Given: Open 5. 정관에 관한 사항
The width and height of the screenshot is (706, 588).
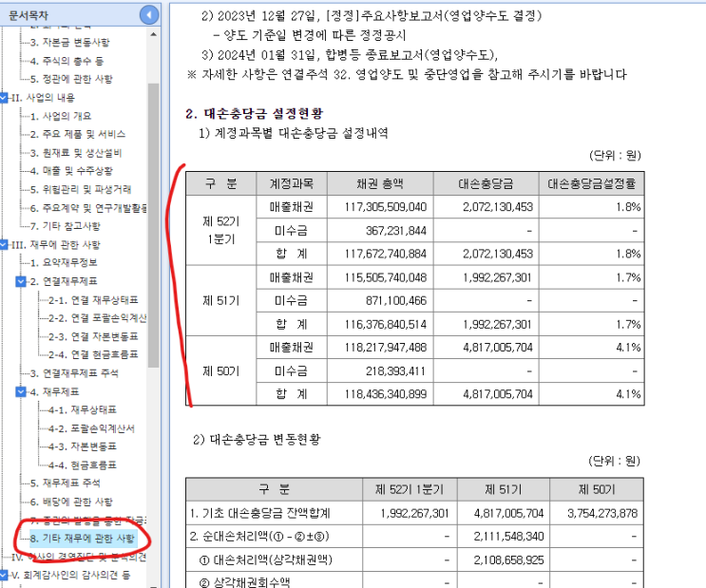Looking at the screenshot, I should click(x=71, y=79).
